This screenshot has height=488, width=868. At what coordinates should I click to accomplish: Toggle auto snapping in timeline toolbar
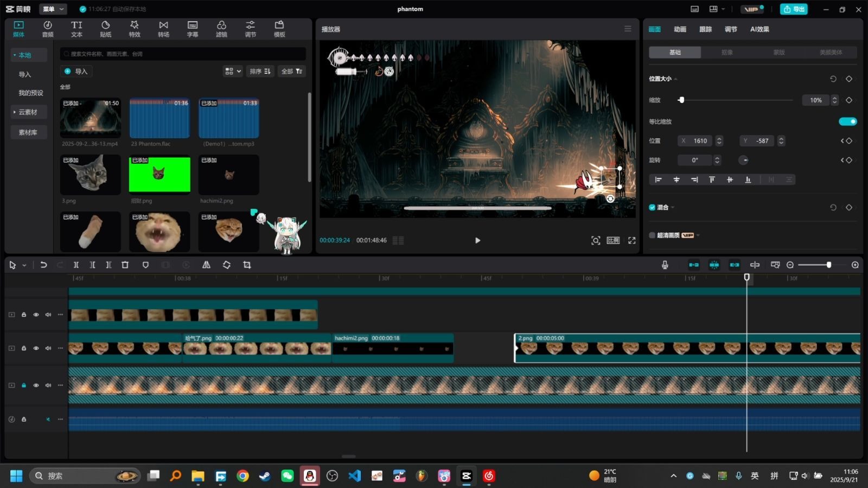coord(714,265)
